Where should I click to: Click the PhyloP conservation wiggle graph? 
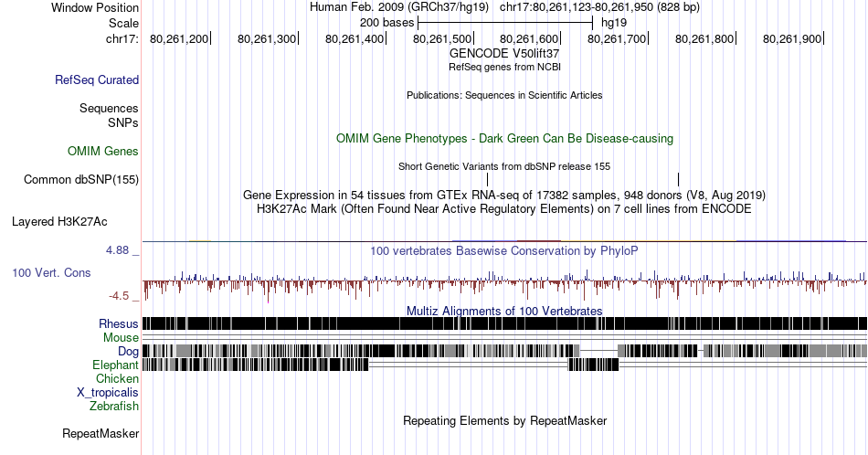pyautogui.click(x=504, y=283)
